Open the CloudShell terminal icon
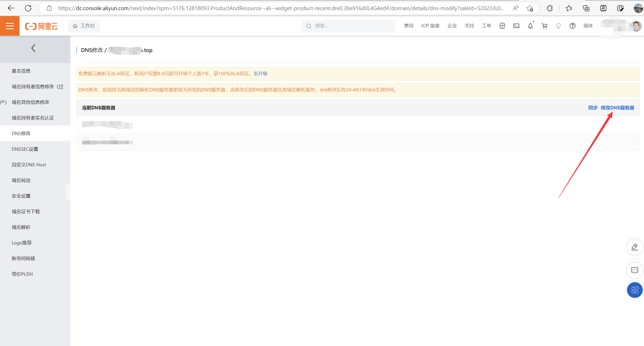Screen dimensions: 644x346 pos(516,26)
